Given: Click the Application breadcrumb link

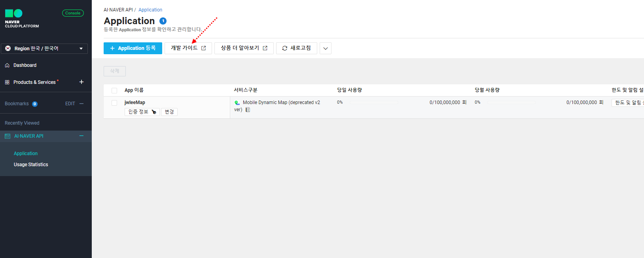Looking at the screenshot, I should (x=150, y=10).
